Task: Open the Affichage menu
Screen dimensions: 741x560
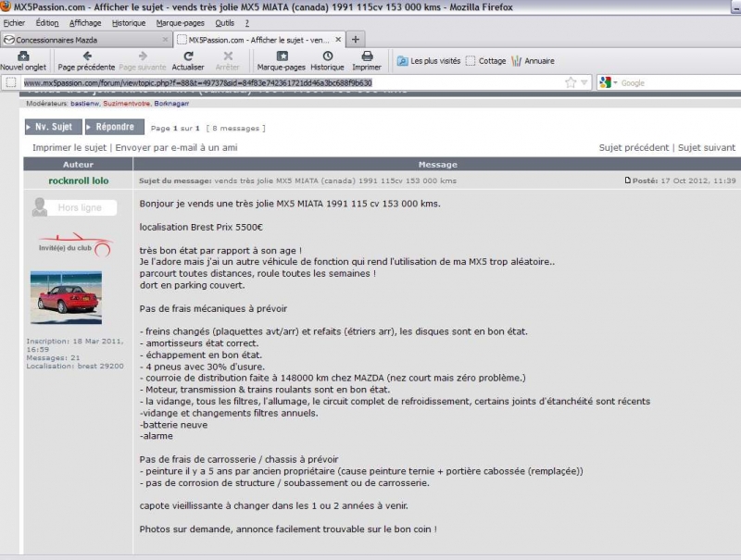Action: click(85, 22)
